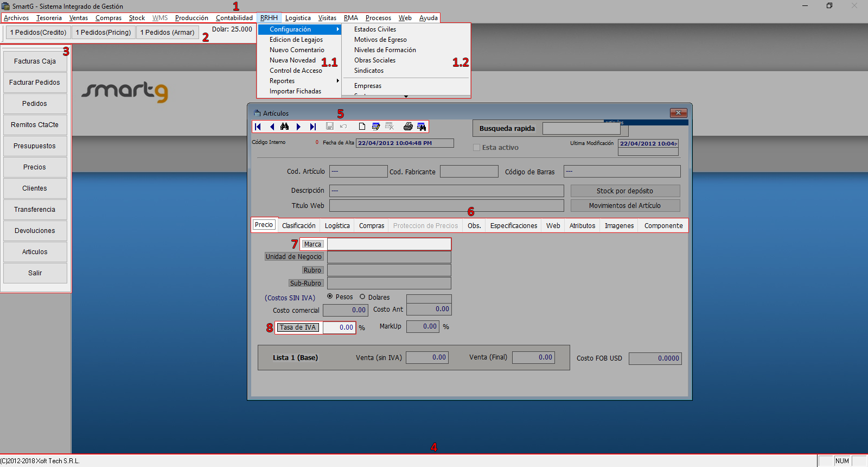The width and height of the screenshot is (868, 467).
Task: Open the Producción menu
Action: pyautogui.click(x=192, y=18)
